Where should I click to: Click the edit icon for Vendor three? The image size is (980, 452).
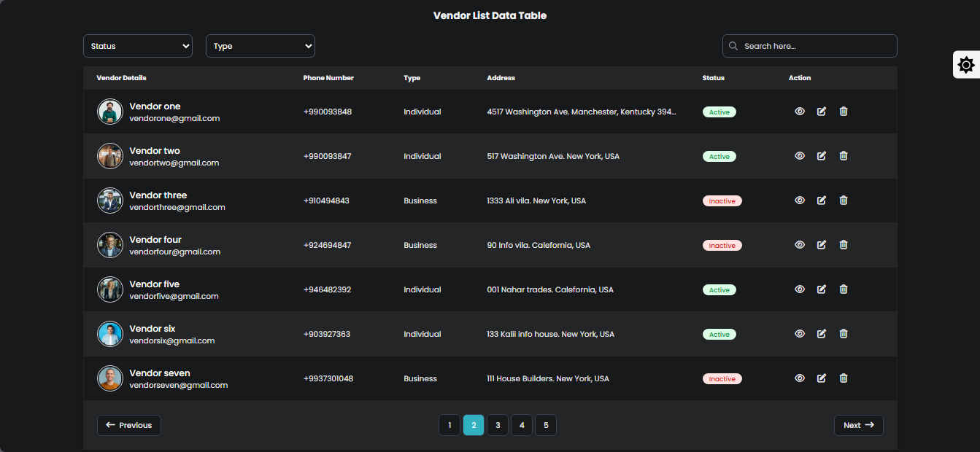coord(822,200)
